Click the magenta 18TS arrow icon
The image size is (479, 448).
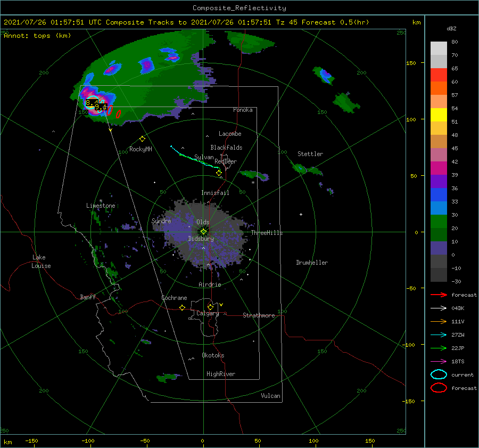[439, 362]
